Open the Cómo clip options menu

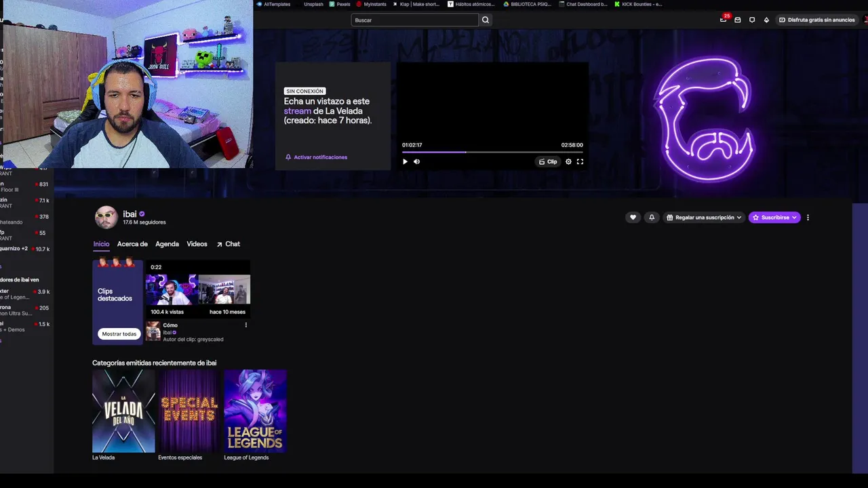[x=245, y=325]
